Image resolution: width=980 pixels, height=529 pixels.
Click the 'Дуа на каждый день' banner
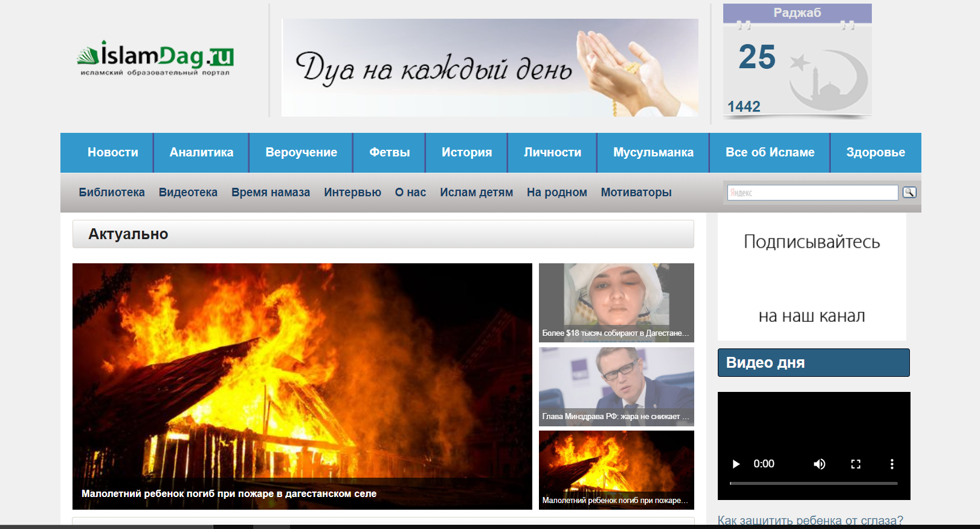[489, 68]
